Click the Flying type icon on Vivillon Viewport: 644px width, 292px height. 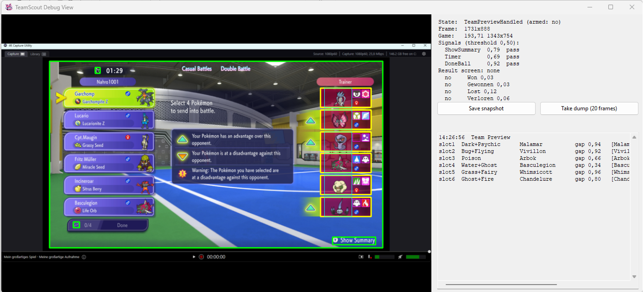366,116
